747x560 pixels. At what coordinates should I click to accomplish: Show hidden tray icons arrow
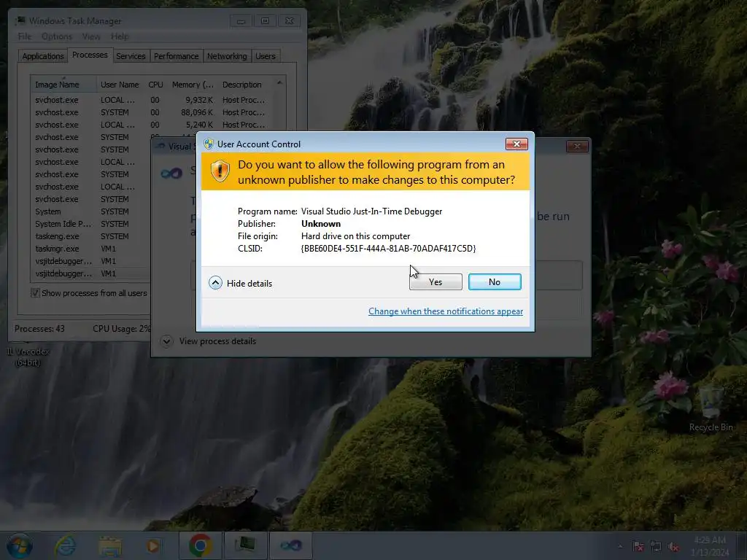pos(620,546)
